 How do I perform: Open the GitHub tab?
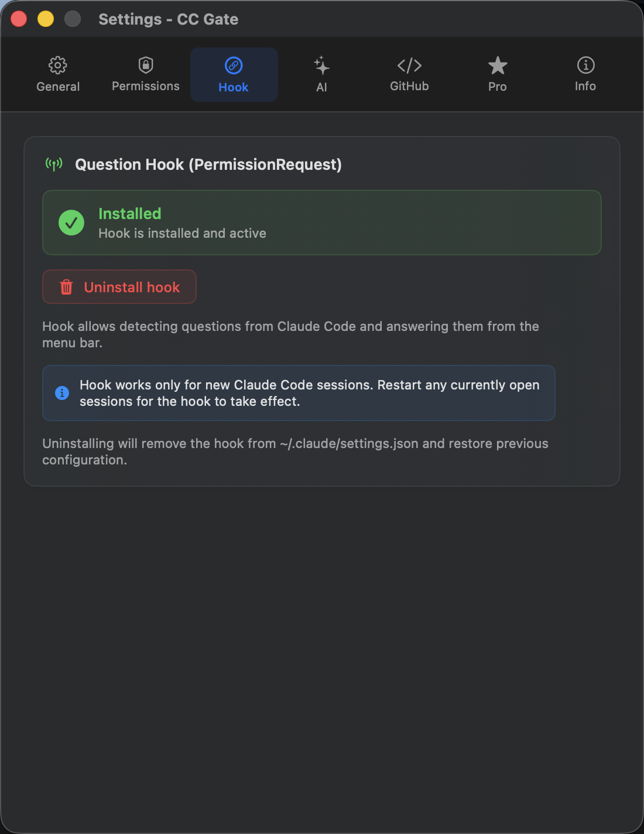[x=409, y=75]
